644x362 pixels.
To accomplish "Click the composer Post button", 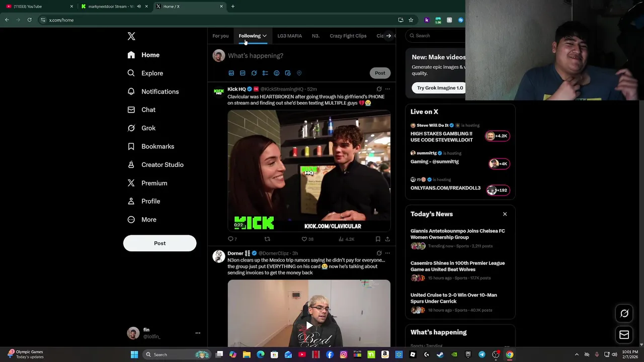I will 380,73.
